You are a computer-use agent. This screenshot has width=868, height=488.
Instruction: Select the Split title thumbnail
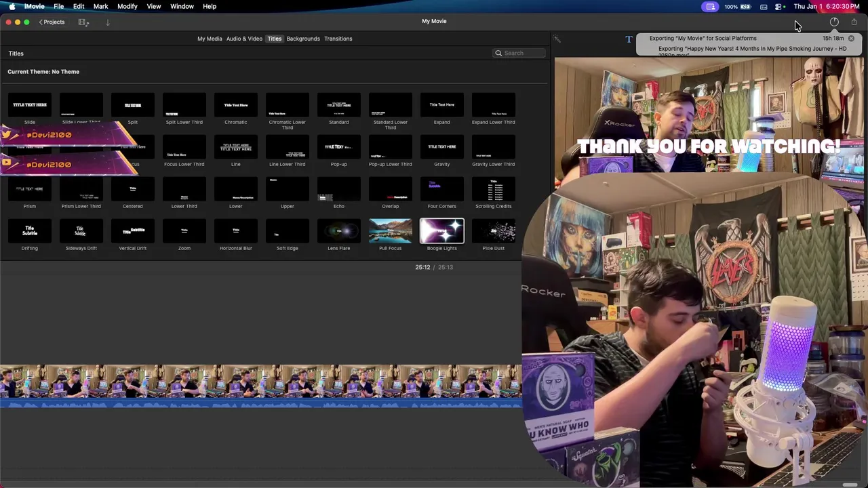pos(133,105)
